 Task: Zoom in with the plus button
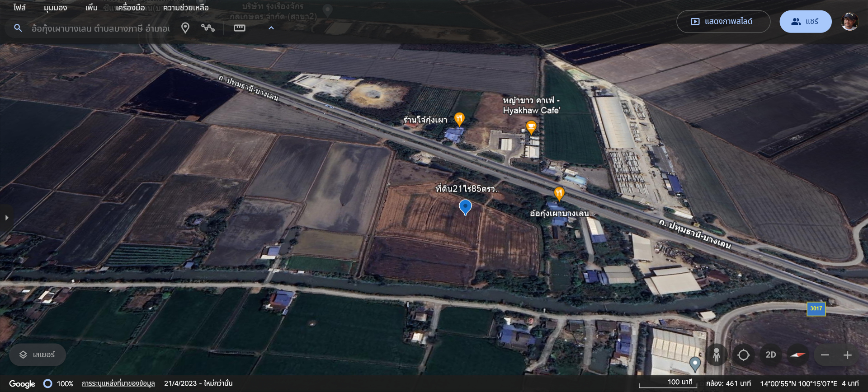pos(848,355)
